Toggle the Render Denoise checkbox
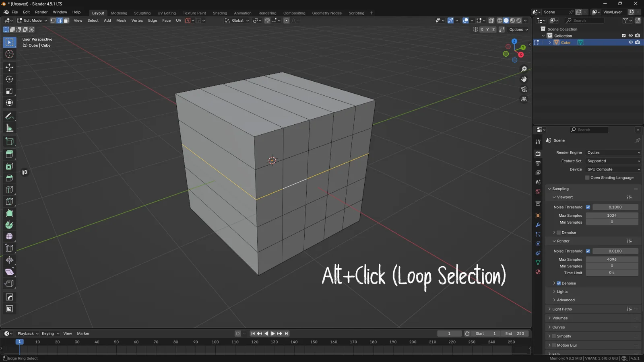644x362 pixels. (x=559, y=283)
